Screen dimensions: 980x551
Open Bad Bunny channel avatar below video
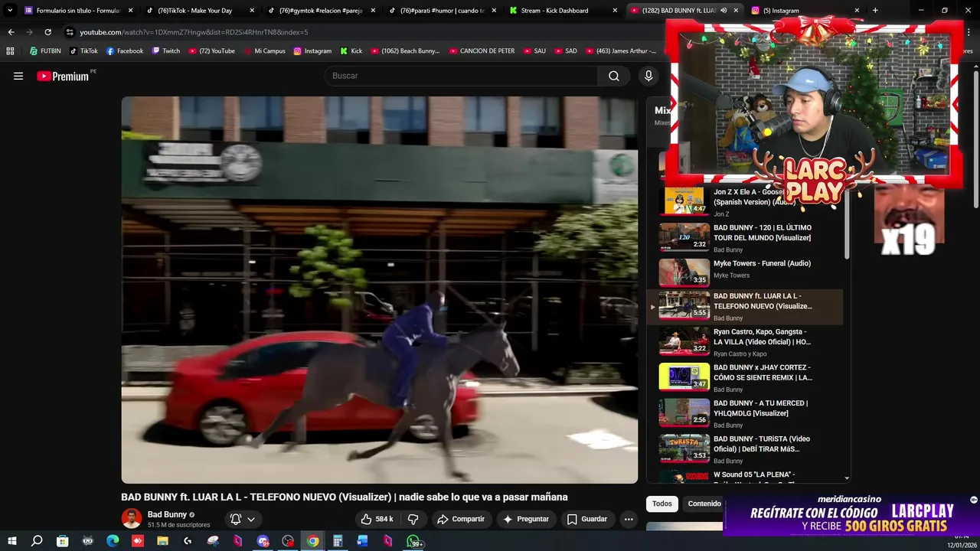pos(132,519)
